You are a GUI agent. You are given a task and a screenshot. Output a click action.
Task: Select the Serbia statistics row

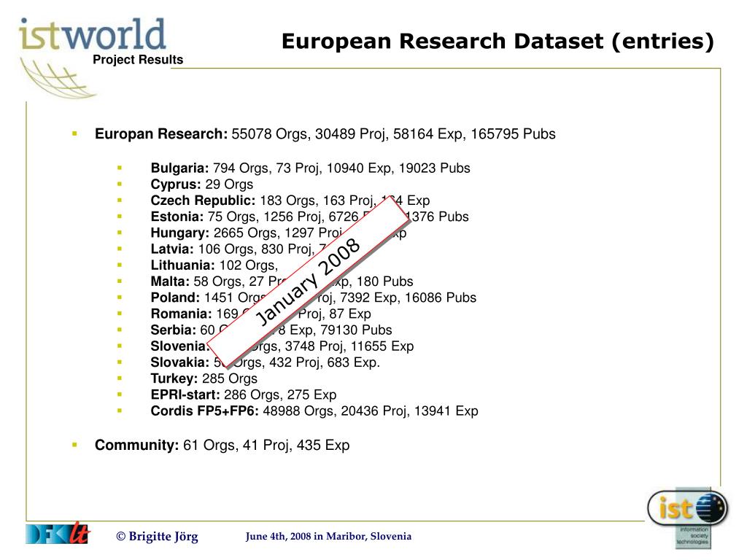click(271, 330)
